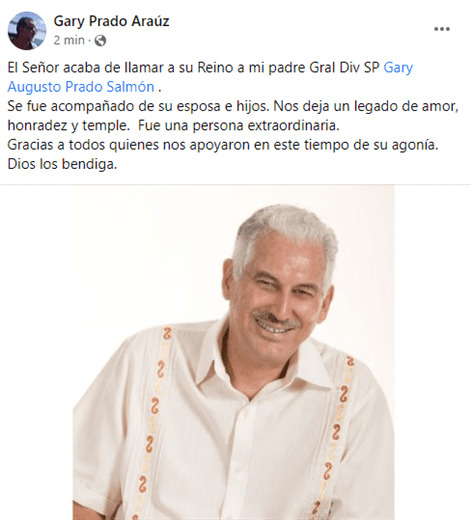This screenshot has width=471, height=520.
Task: Open the three-dot post options menu
Action: click(442, 29)
